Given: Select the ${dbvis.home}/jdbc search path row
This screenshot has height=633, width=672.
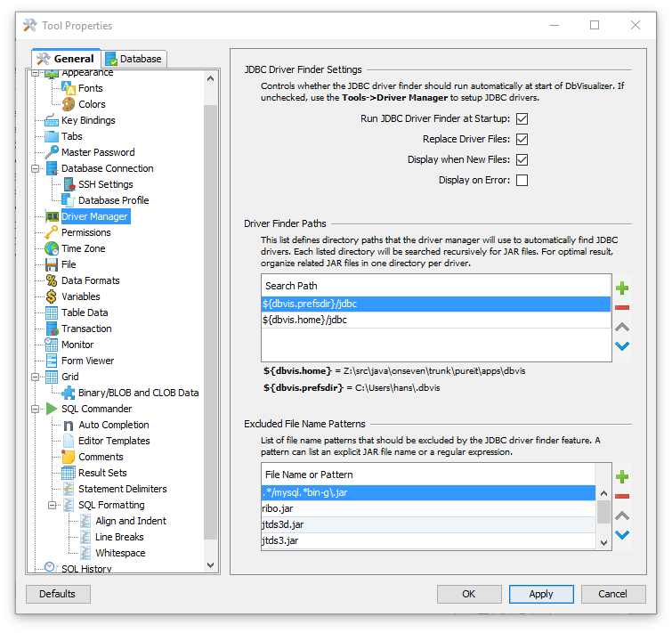Looking at the screenshot, I should [436, 320].
